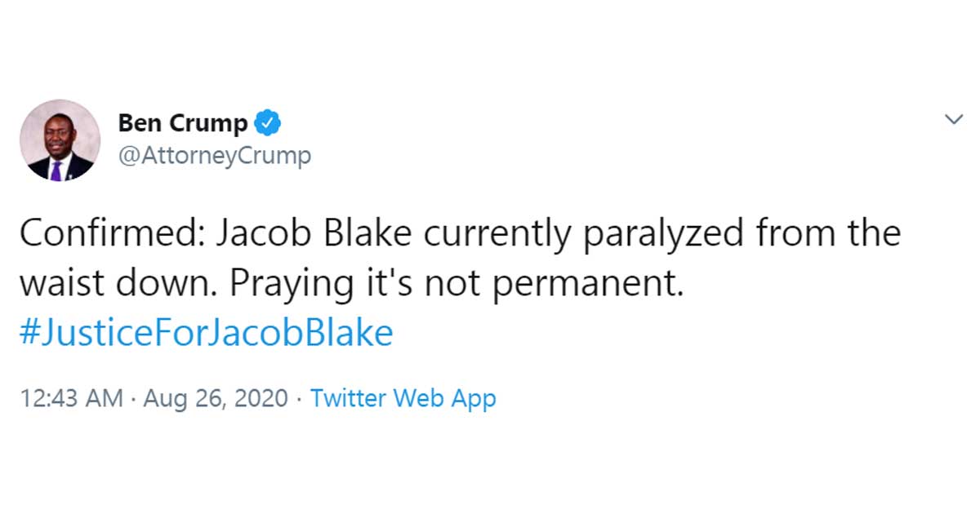Click the blue verified badge icon
This screenshot has height=514, width=980.
pos(268,122)
